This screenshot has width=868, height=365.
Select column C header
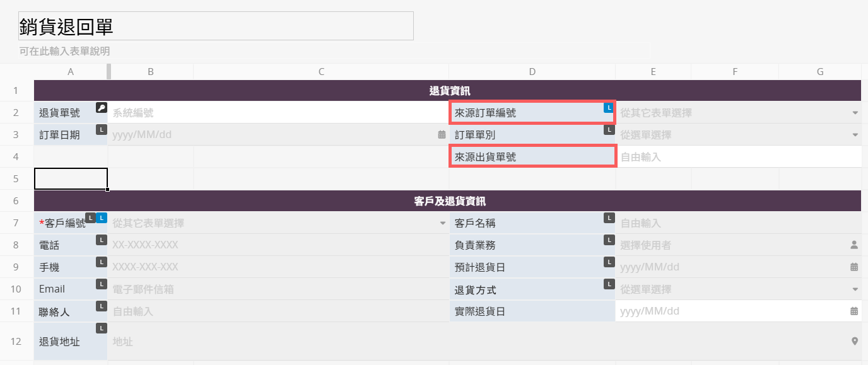click(x=321, y=72)
